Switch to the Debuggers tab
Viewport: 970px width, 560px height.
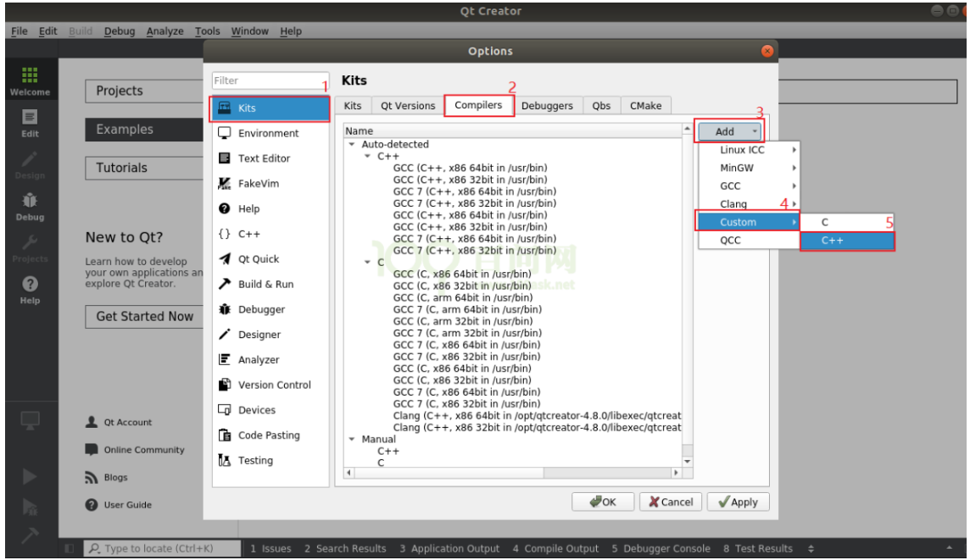(x=547, y=106)
